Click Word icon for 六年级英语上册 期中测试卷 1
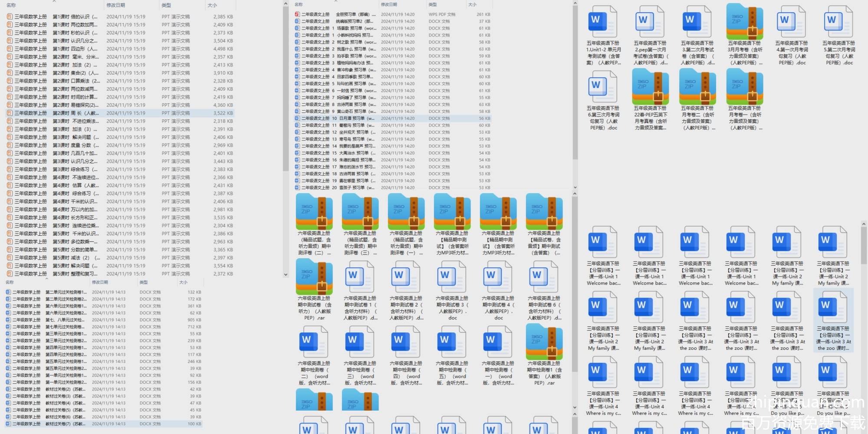868x434 pixels. point(360,278)
